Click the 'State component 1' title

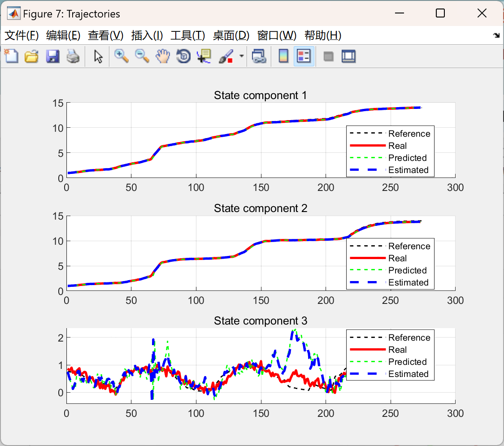click(261, 95)
